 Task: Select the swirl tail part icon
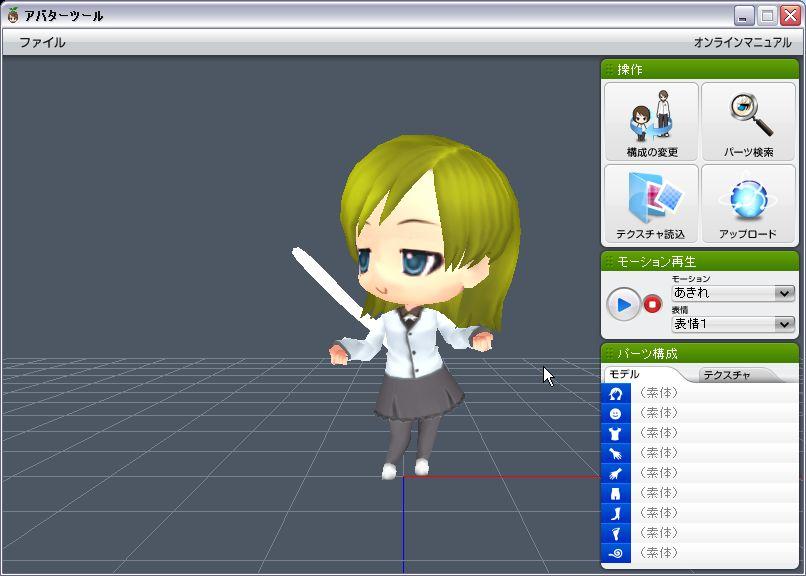point(616,553)
